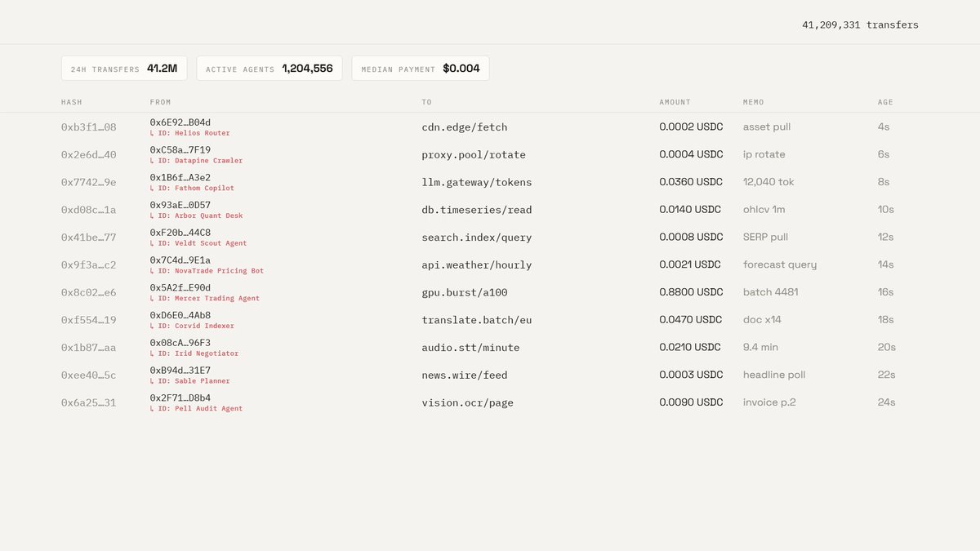Open transaction hash 0x8c02…e6
The height and width of the screenshot is (551, 980).
[x=88, y=292]
